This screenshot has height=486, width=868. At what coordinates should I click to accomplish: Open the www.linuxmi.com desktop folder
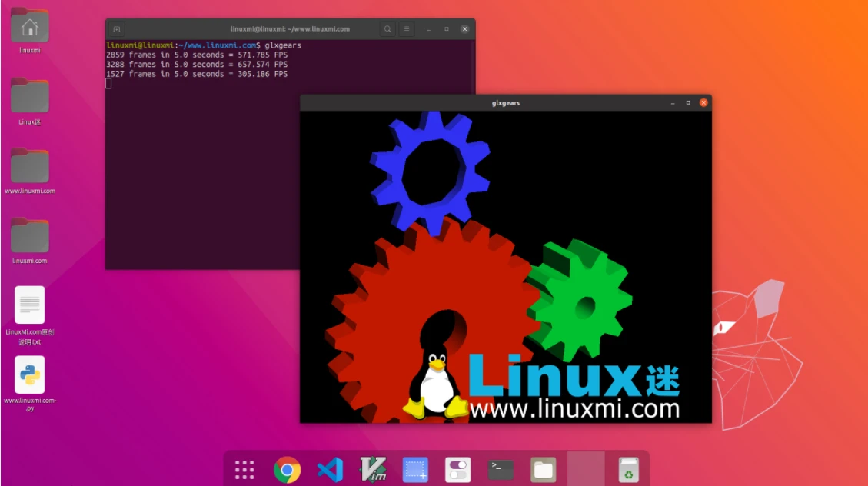click(29, 165)
